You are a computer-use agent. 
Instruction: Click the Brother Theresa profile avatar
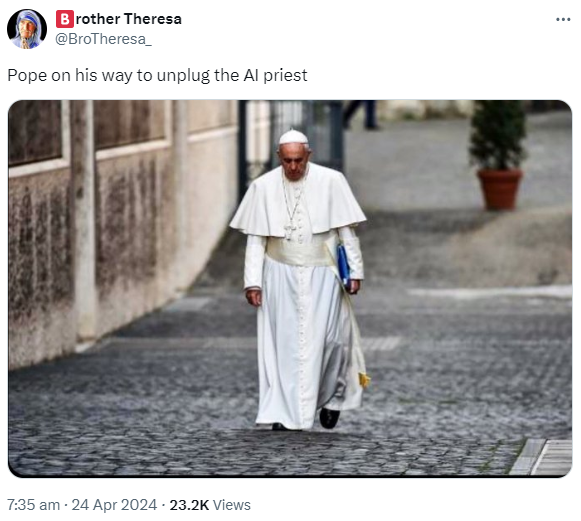coord(27,29)
